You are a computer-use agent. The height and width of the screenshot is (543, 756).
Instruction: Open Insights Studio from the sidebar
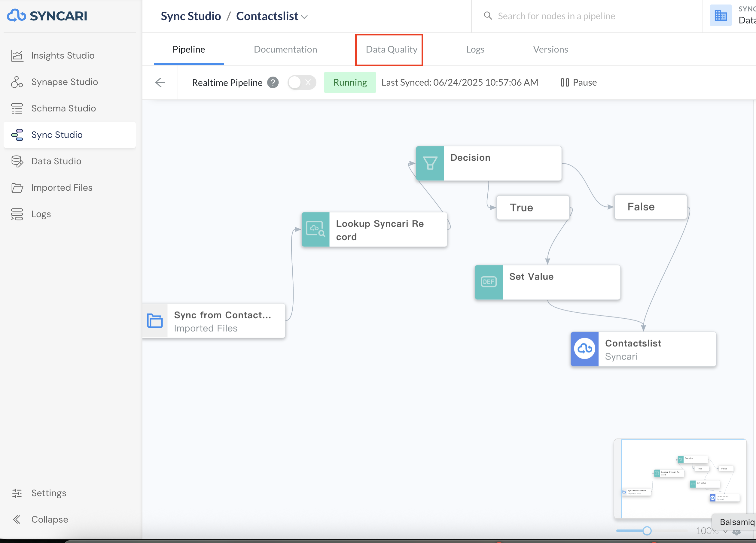[69, 55]
